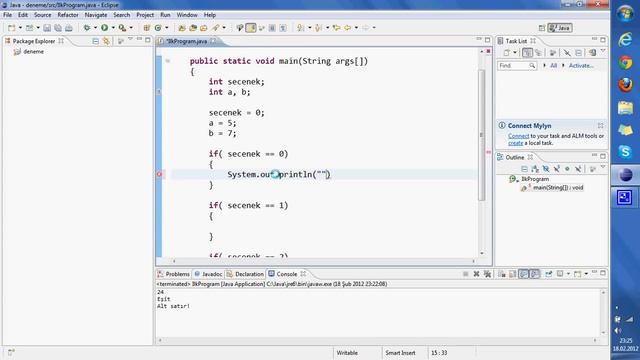640x360 pixels.
Task: Toggle Hide Fields in Outline
Action: [x=546, y=169]
